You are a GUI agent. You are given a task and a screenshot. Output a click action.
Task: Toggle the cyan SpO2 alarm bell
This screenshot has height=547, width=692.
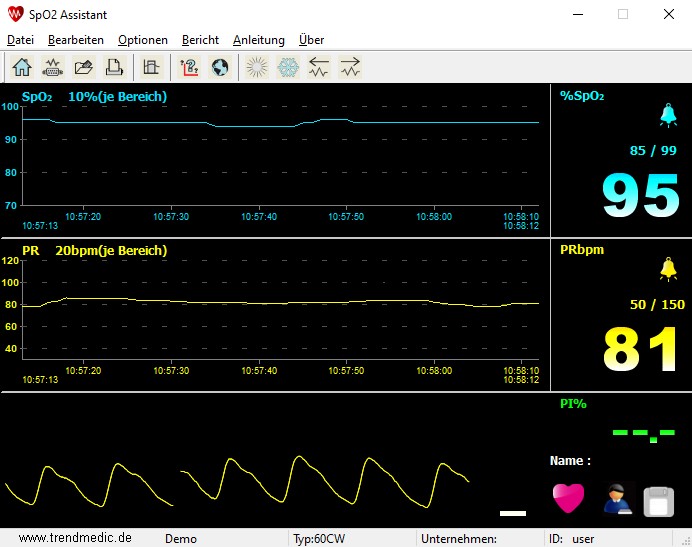point(668,115)
